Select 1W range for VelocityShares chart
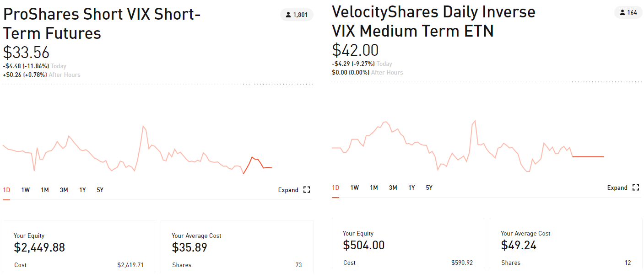Screen dimensions: 644x279 (x=355, y=188)
